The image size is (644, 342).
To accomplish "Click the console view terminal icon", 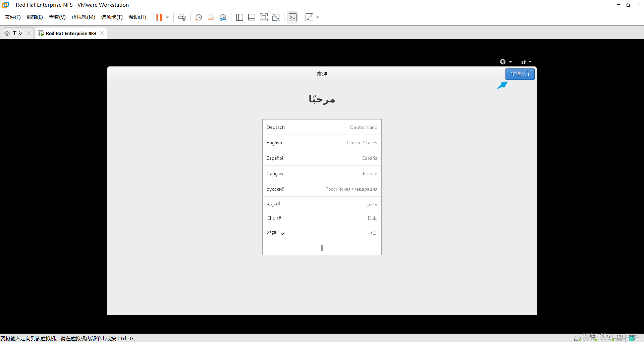I will click(x=292, y=17).
